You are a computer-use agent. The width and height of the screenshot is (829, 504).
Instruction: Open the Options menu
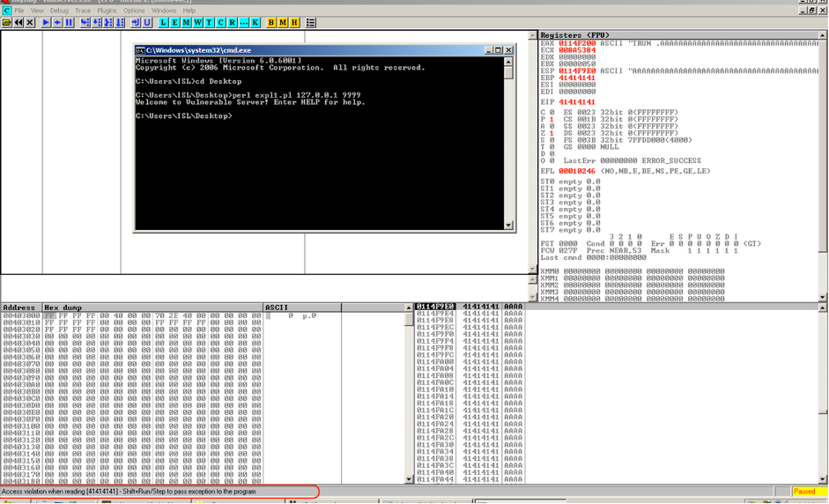click(x=134, y=11)
